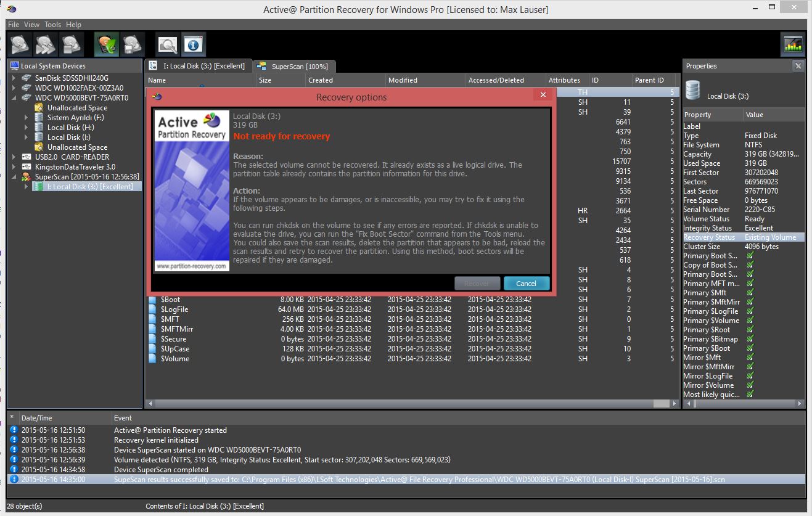
Task: Sort the file list by the Size column
Action: tap(281, 80)
